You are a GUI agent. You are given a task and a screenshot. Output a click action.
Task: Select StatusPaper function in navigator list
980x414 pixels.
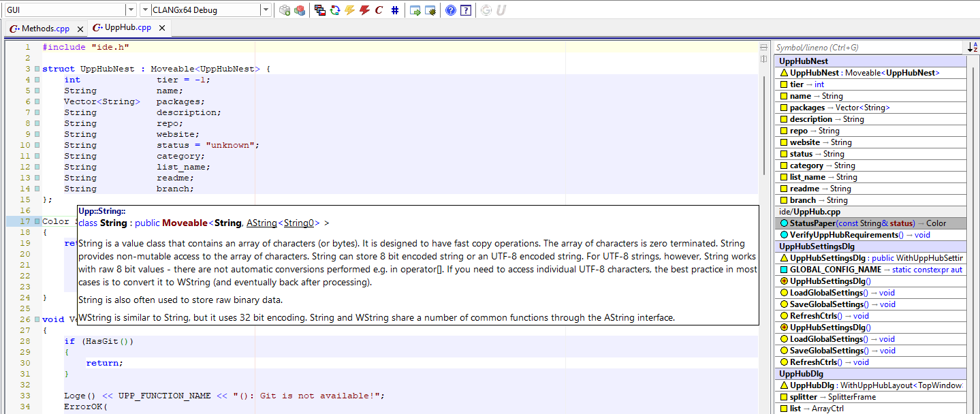coord(851,223)
